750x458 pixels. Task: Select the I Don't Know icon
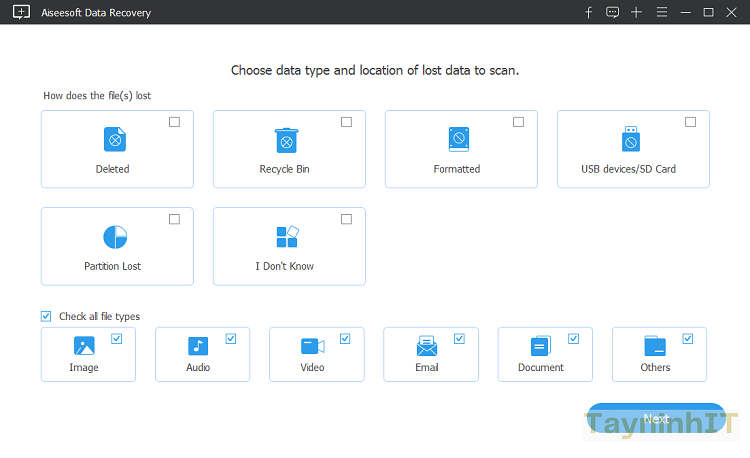[287, 237]
